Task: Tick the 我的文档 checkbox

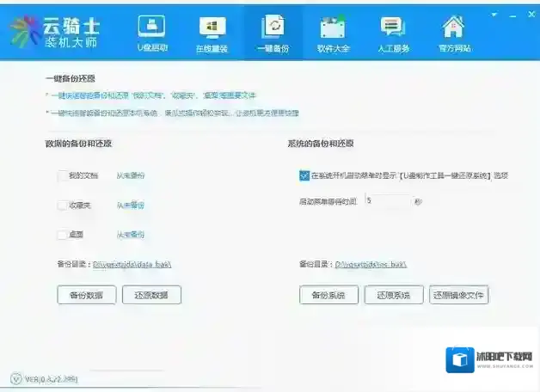Action: click(63, 175)
